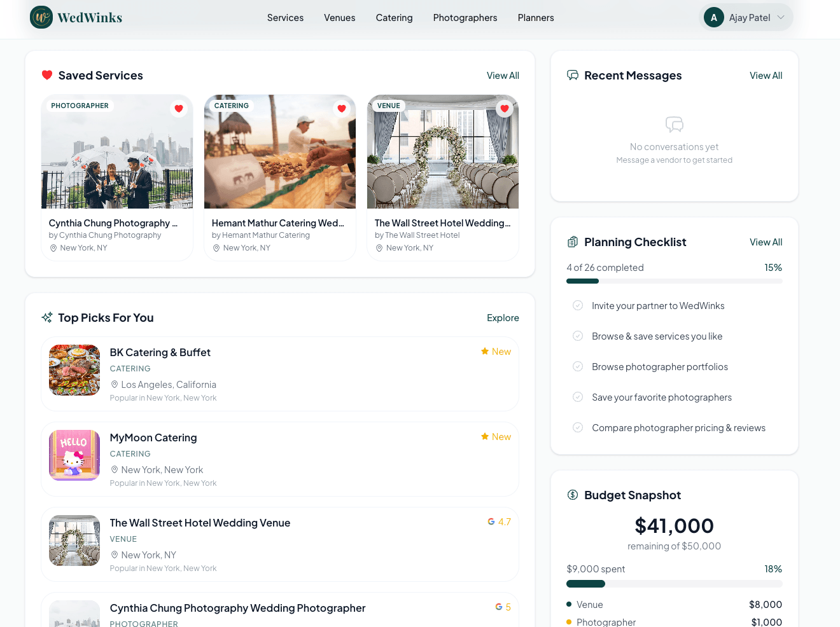This screenshot has width=840, height=627.
Task: Open Hemant Mathur Catering saved card image
Action: 280,151
